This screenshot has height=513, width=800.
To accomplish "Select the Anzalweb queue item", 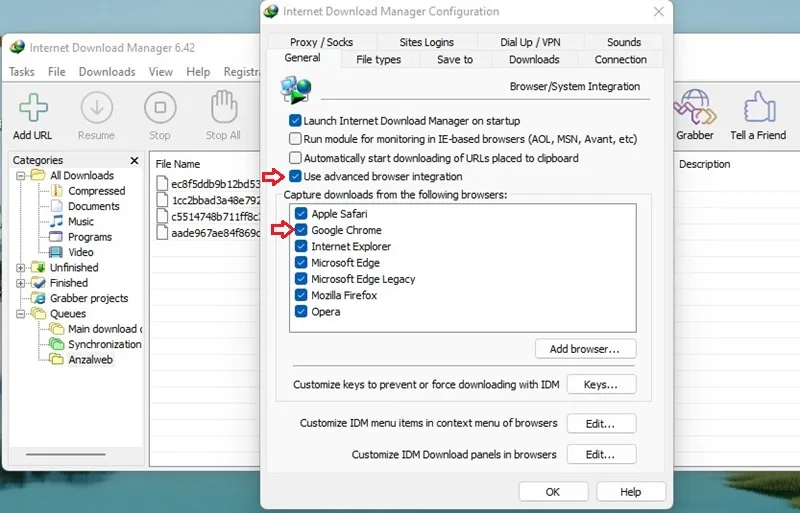I will [90, 360].
